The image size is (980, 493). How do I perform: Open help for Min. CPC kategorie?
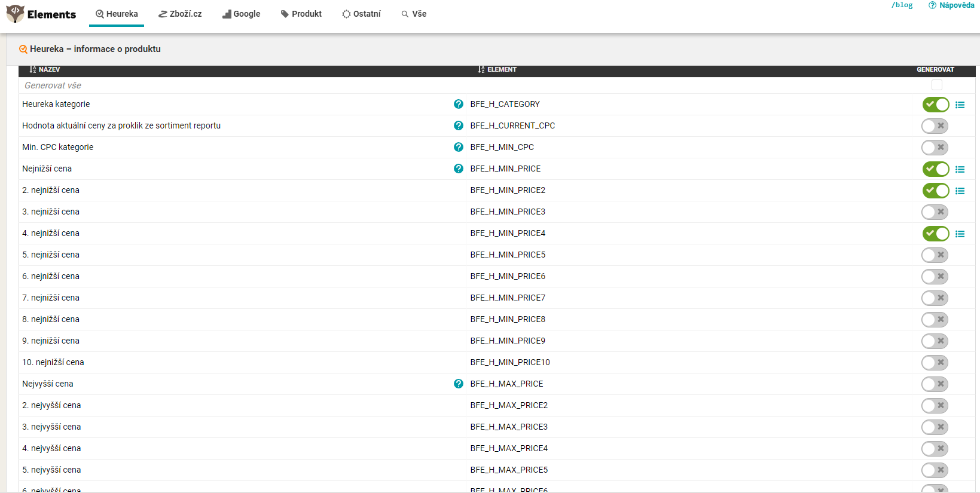click(459, 147)
